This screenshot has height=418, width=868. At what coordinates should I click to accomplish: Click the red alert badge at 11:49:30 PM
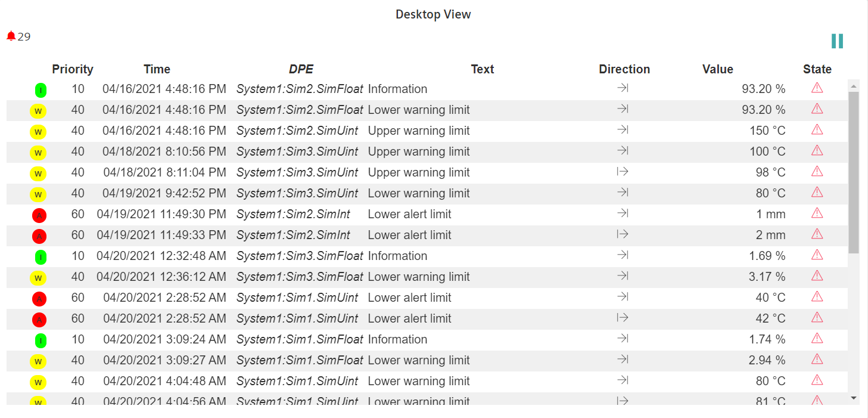(39, 215)
